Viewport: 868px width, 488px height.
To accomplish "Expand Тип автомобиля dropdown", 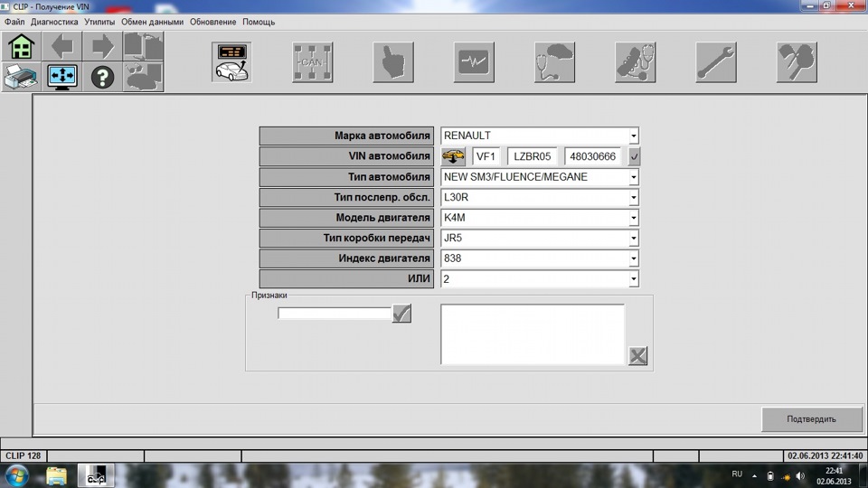I will 634,177.
